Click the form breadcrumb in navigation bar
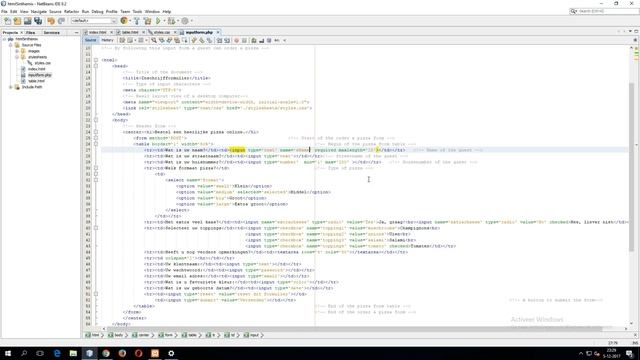 click(x=165, y=335)
